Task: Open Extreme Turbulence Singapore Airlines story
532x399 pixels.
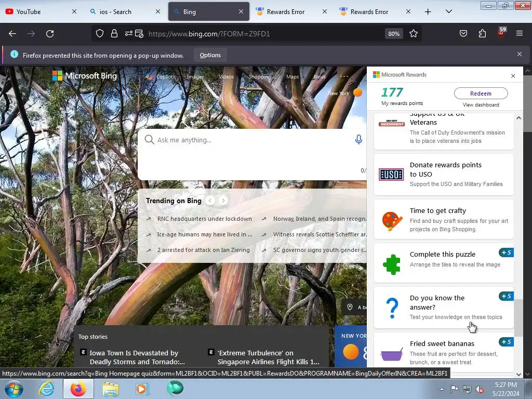Action: click(268, 357)
